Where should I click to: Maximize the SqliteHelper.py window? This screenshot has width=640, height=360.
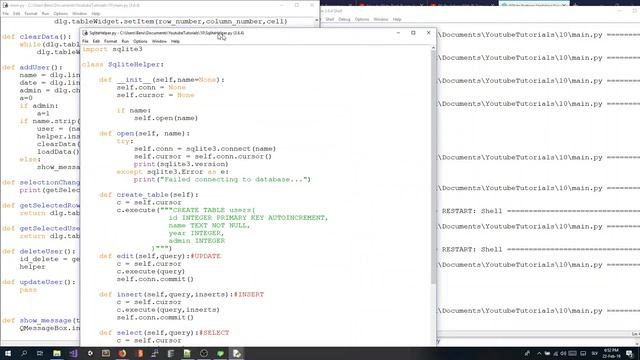[413, 33]
